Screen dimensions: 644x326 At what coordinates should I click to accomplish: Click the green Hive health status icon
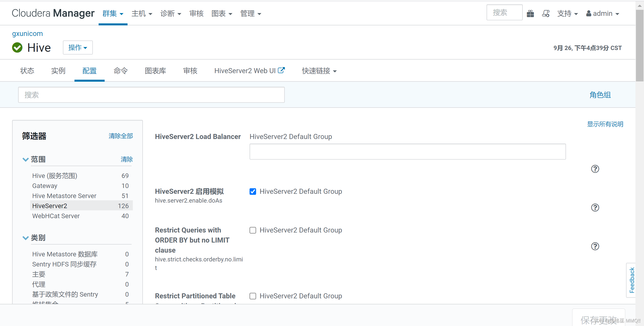point(17,48)
